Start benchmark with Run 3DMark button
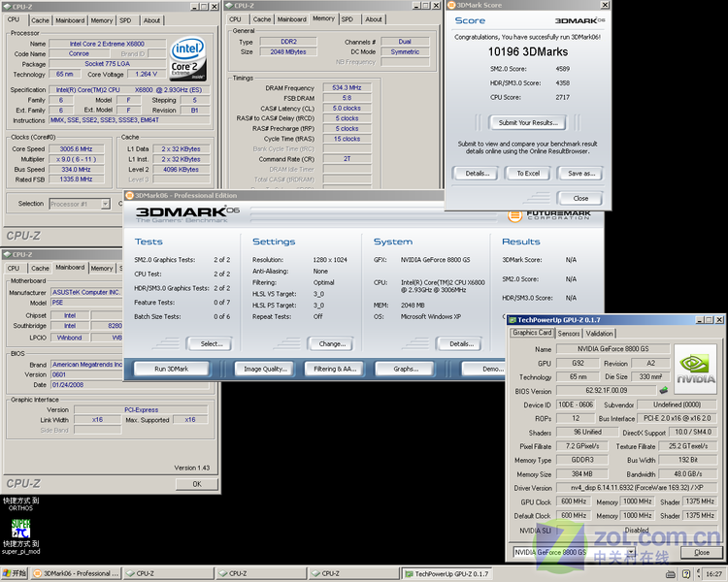This screenshot has height=582, width=728. click(x=171, y=369)
